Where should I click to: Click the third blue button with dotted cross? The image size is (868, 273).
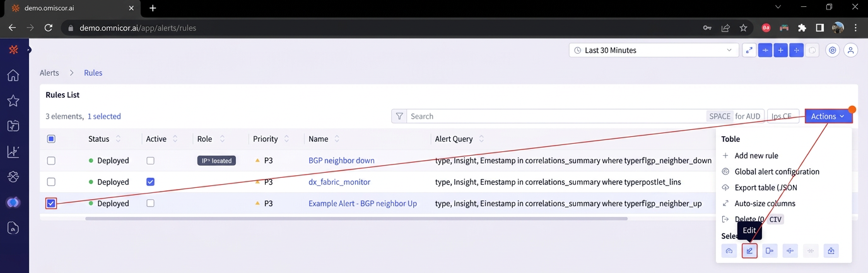click(x=797, y=50)
